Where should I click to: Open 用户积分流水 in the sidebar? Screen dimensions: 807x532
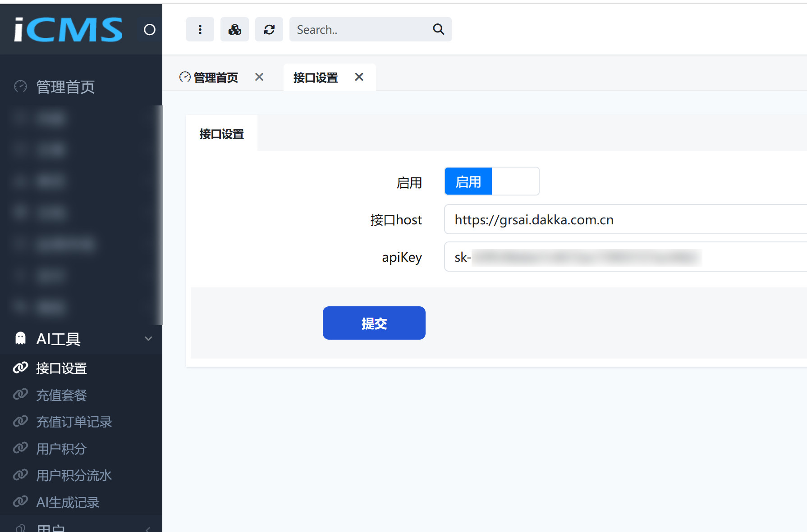tap(74, 475)
